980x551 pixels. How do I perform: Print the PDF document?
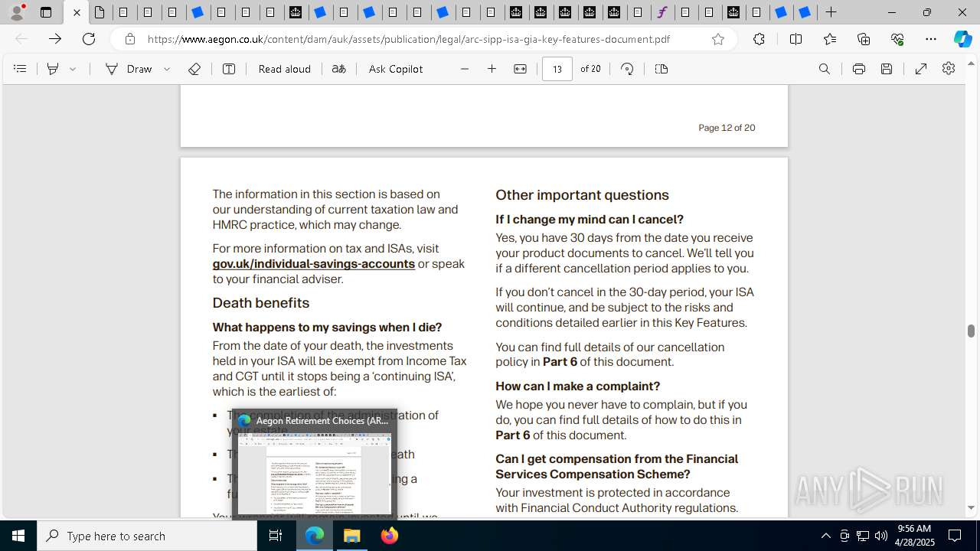click(859, 69)
